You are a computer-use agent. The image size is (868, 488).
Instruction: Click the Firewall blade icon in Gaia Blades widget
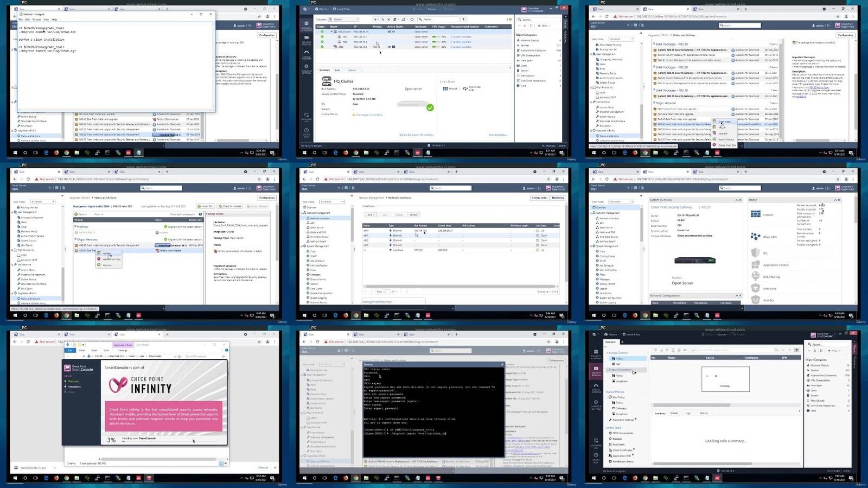(x=756, y=214)
